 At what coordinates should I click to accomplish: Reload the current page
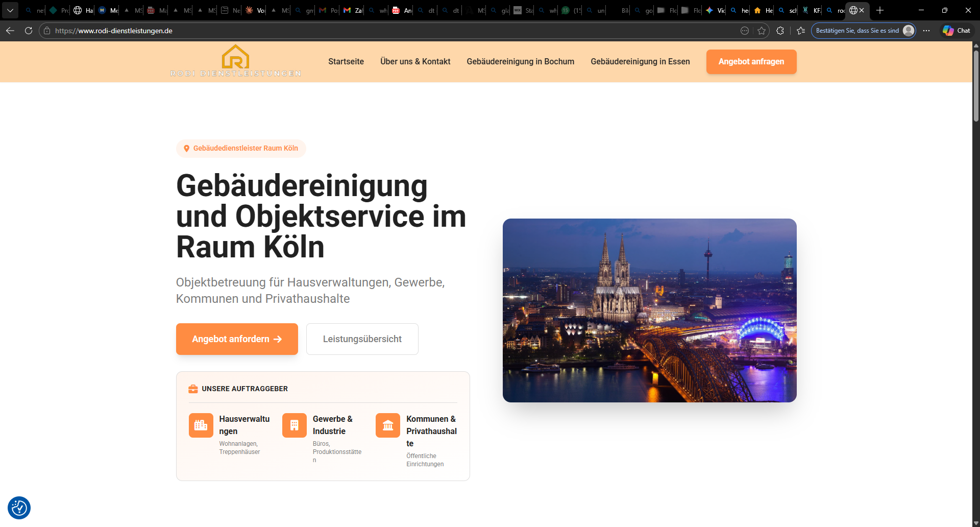(x=29, y=31)
